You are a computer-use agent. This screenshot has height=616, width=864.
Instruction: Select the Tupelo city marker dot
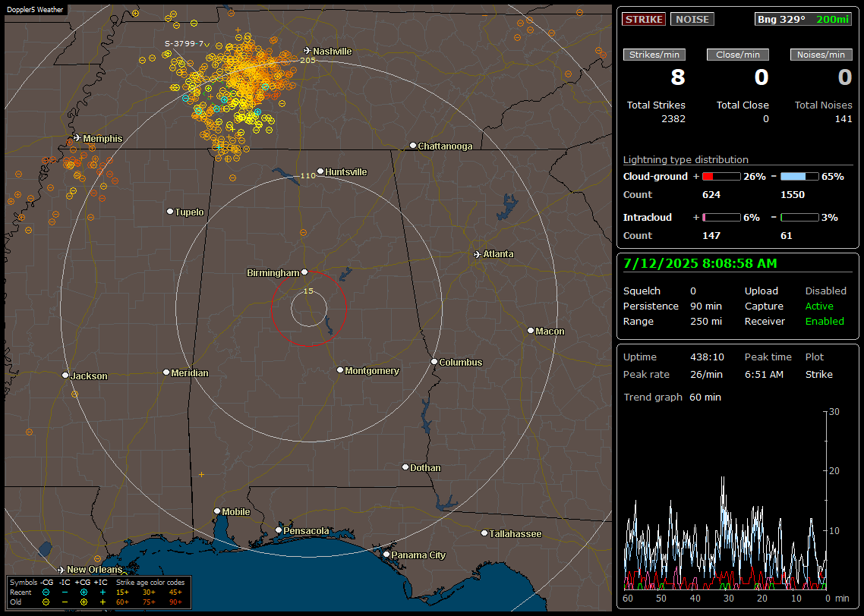point(170,212)
